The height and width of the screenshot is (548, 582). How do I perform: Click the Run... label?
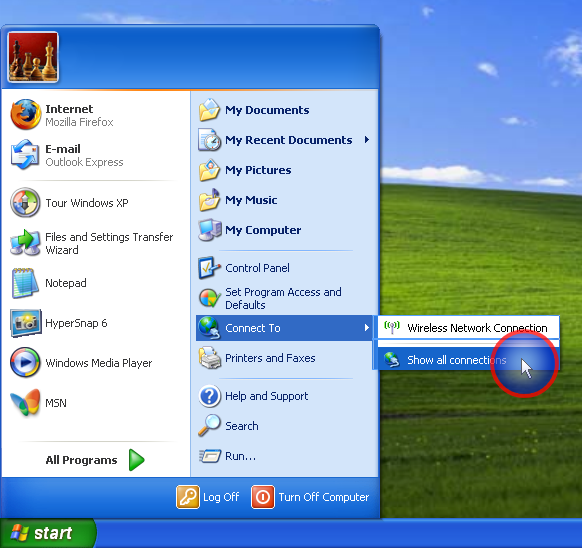click(x=241, y=456)
